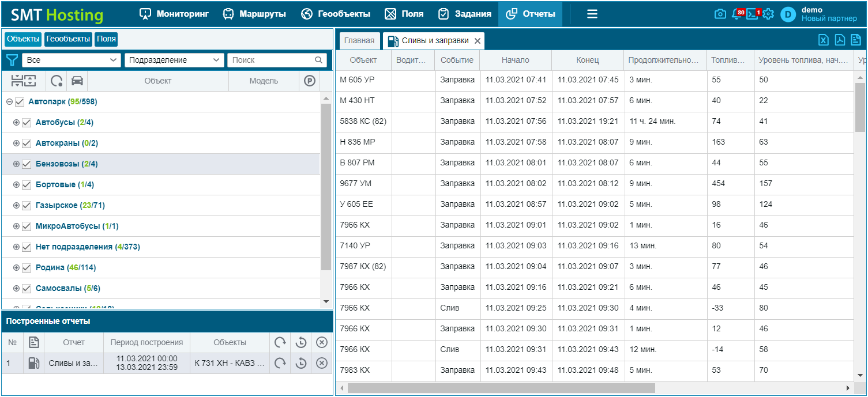Open the Мониторинг menu
Image resolution: width=868 pixels, height=397 pixels.
click(174, 14)
